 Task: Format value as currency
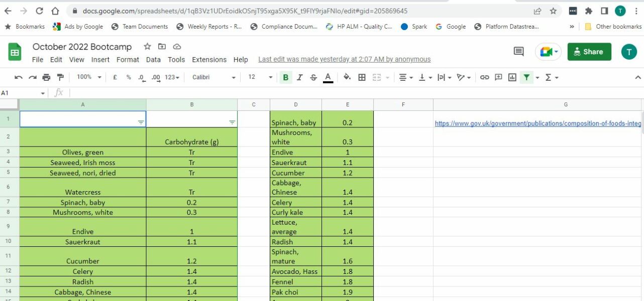(115, 77)
